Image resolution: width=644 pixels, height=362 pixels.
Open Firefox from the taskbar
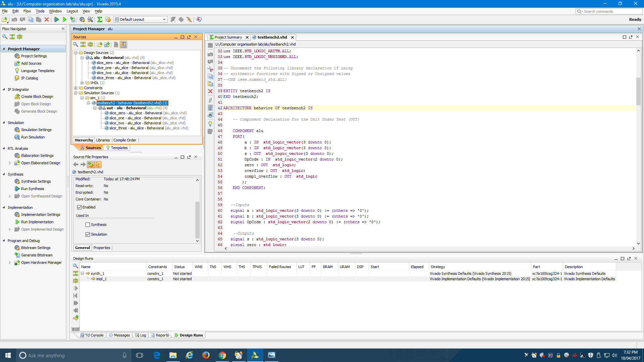click(206, 355)
